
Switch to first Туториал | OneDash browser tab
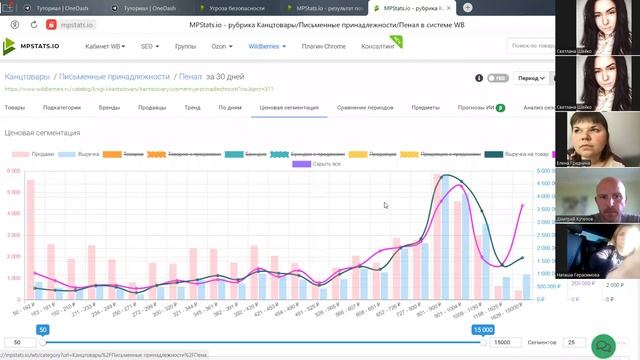pos(56,8)
